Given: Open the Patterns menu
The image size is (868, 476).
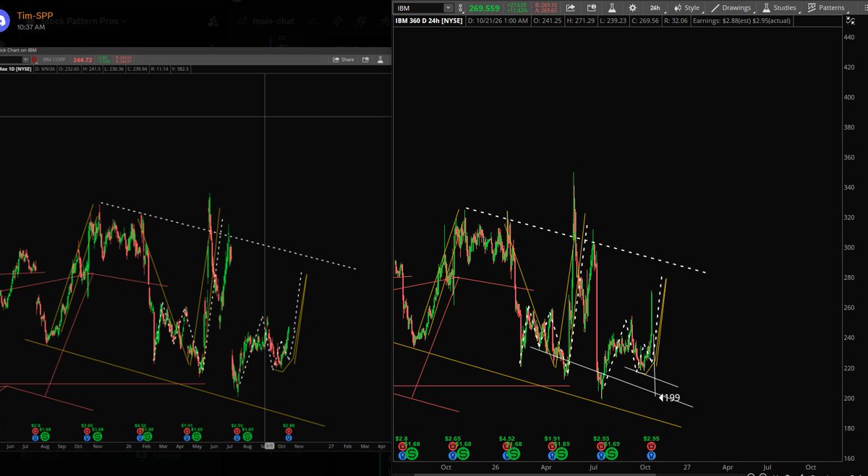Looking at the screenshot, I should tap(827, 8).
